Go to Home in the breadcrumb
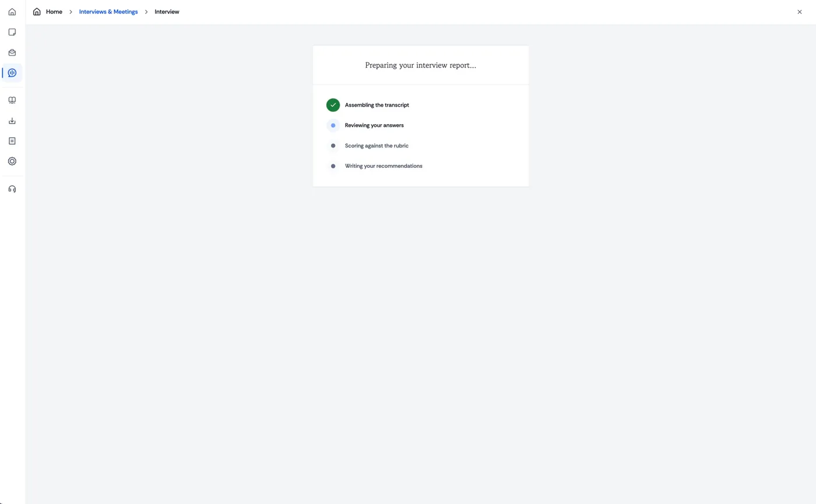The width and height of the screenshot is (816, 504). 54,12
